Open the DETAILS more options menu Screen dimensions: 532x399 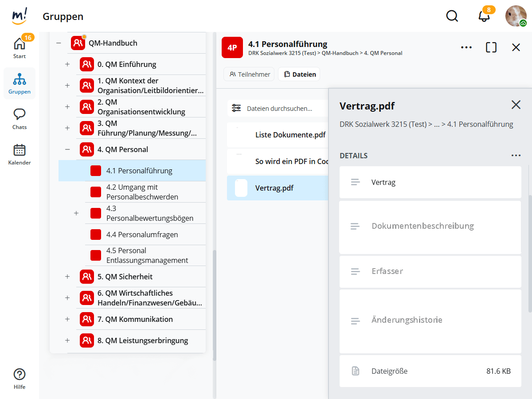tap(516, 156)
